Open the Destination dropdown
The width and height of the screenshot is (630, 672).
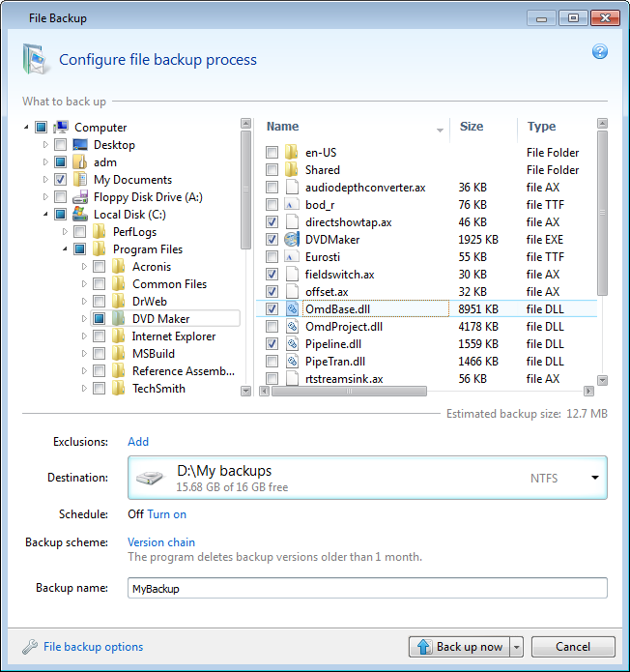coord(595,478)
